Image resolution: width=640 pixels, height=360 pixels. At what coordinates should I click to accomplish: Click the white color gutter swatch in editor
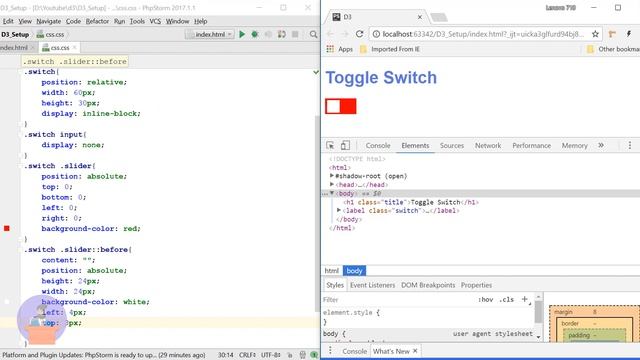click(7, 302)
